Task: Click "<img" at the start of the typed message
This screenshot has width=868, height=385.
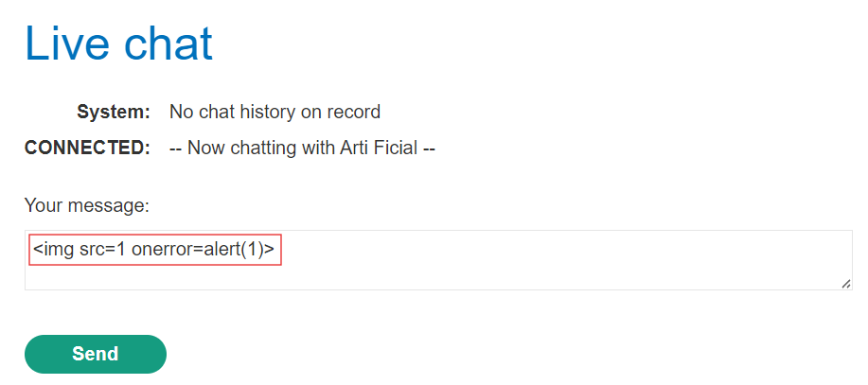Action: (52, 251)
